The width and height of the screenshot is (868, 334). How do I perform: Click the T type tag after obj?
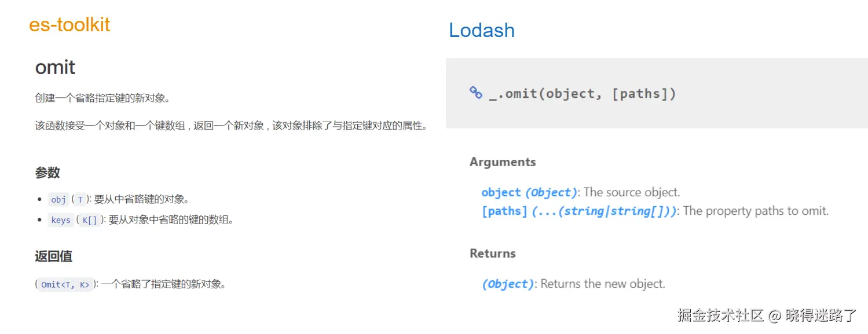[80, 199]
